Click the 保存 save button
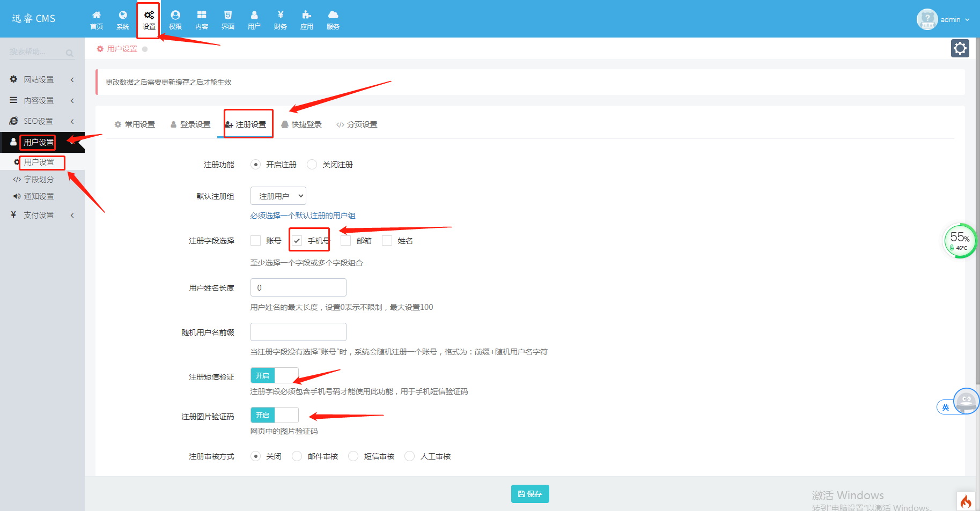980x511 pixels. click(x=530, y=494)
